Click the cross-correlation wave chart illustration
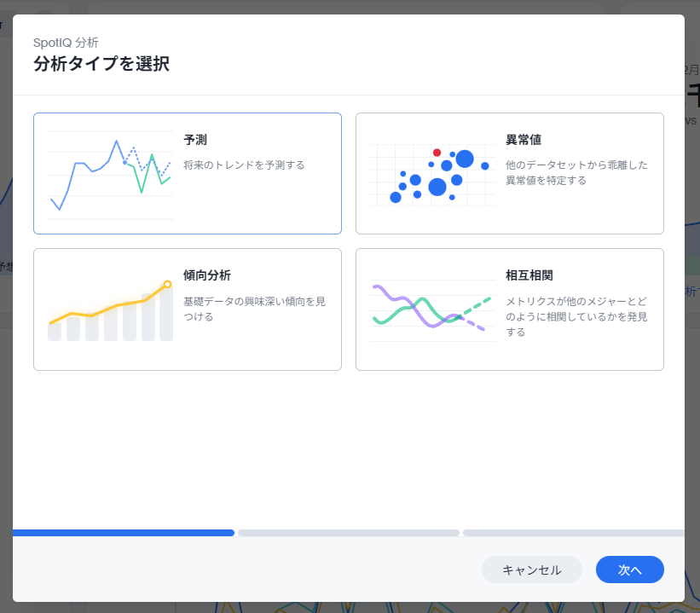 pyautogui.click(x=432, y=309)
